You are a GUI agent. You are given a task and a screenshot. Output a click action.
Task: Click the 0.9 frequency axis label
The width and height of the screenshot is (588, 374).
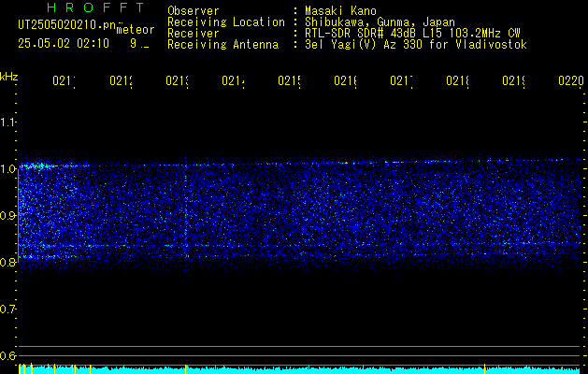(8, 215)
